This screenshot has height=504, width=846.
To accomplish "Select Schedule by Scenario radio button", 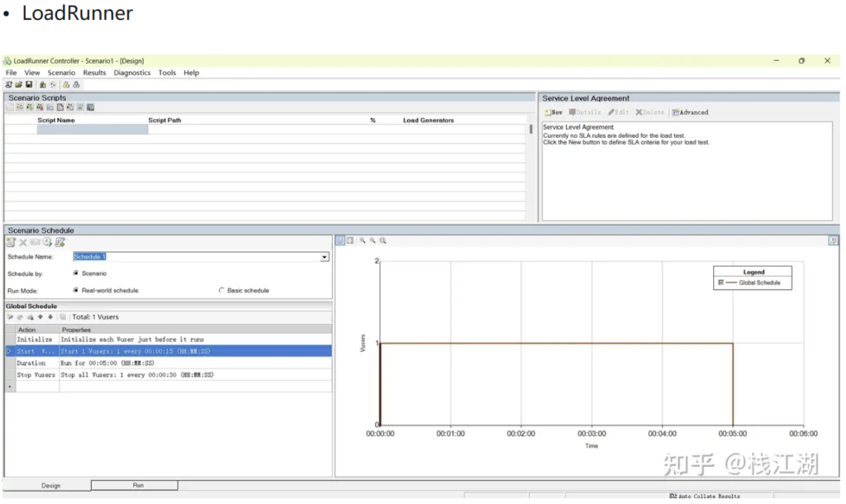I will pyautogui.click(x=76, y=273).
